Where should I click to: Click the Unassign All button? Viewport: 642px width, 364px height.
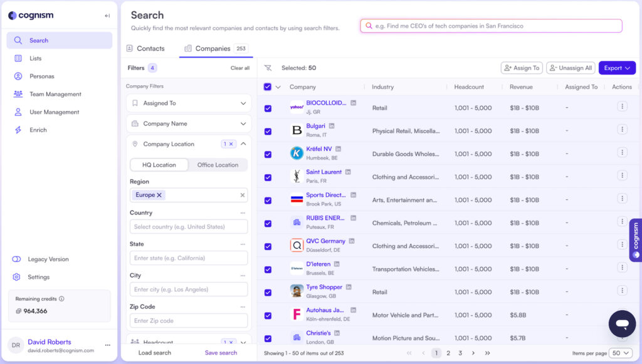pyautogui.click(x=571, y=68)
